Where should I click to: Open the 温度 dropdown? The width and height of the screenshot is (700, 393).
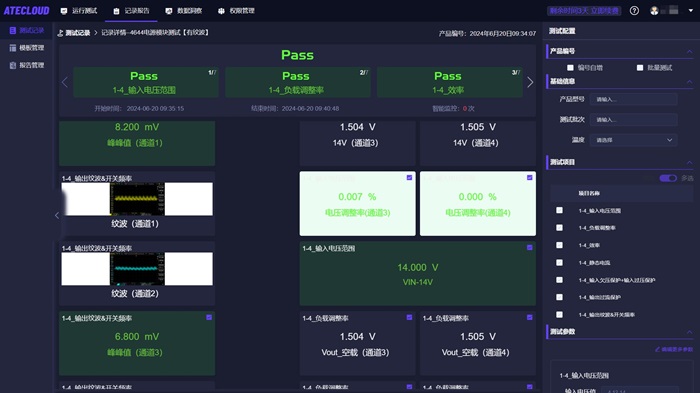pos(633,140)
